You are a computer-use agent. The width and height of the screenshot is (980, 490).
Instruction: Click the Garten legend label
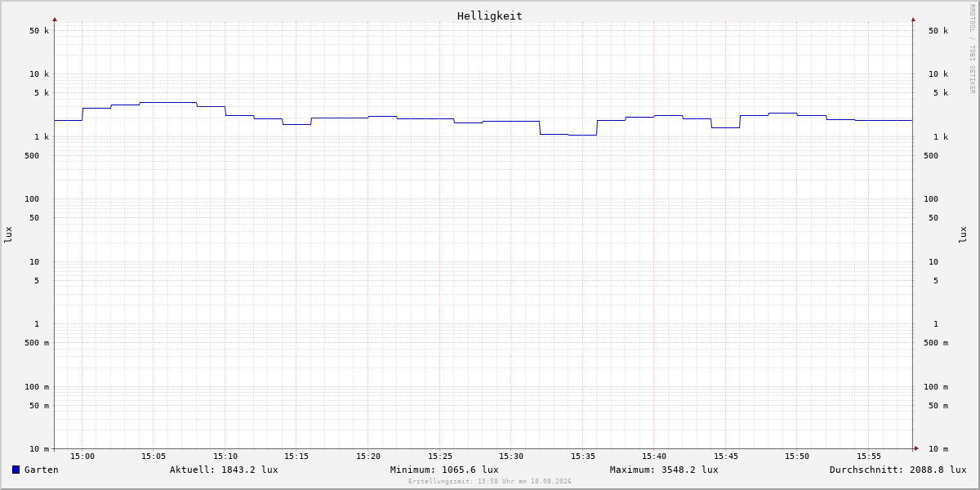pos(42,470)
